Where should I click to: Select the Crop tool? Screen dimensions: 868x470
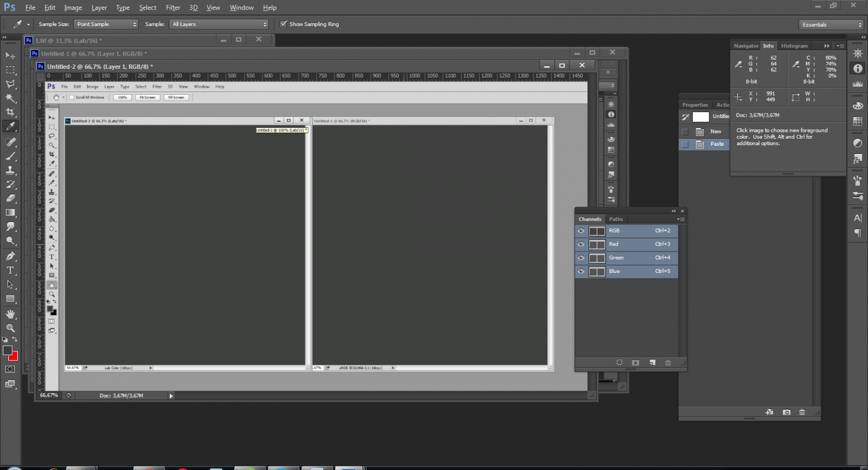click(10, 112)
